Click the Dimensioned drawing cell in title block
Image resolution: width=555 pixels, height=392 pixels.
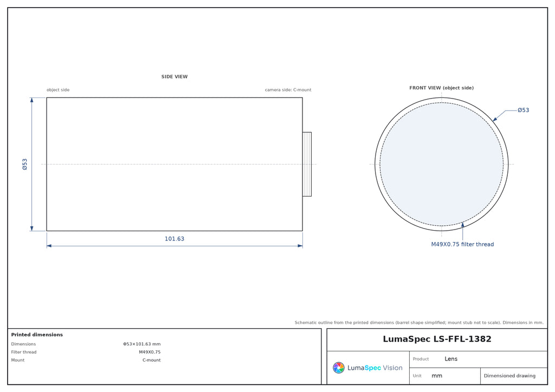point(509,376)
